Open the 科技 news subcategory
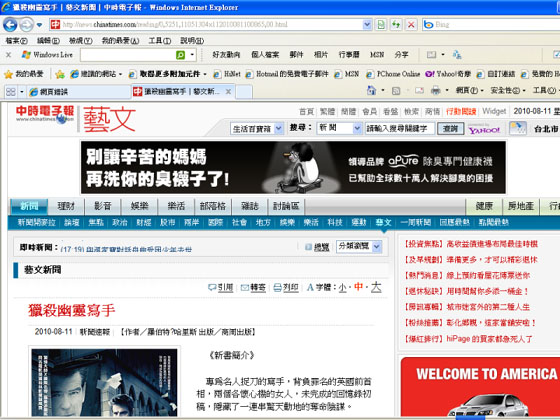 (335, 222)
